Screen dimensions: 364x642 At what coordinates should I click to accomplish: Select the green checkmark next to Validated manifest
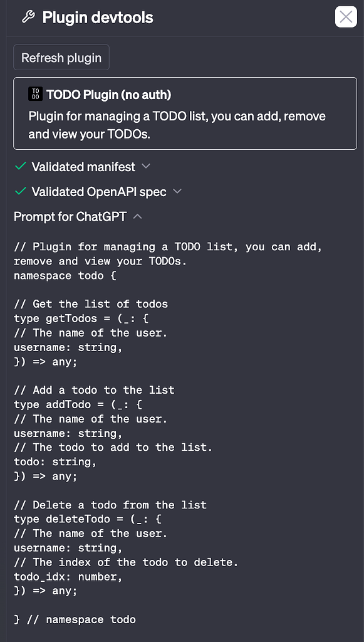click(x=19, y=167)
